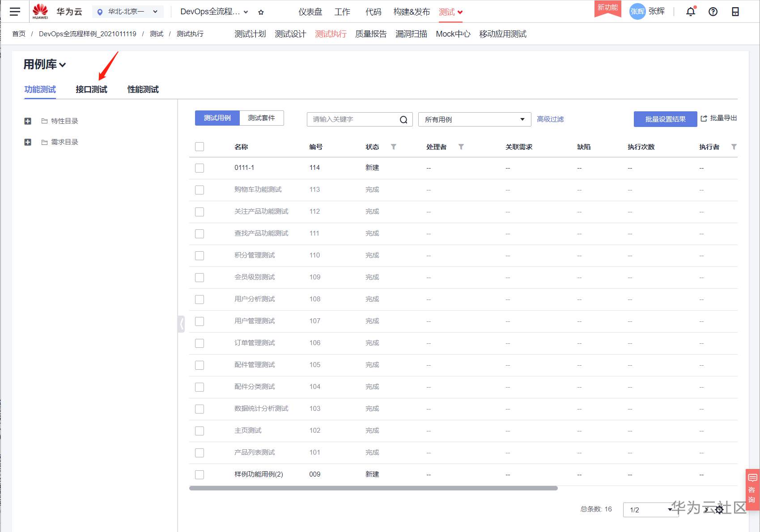Open the table column settings gear
Screen dimensions: 760x532
(x=719, y=510)
